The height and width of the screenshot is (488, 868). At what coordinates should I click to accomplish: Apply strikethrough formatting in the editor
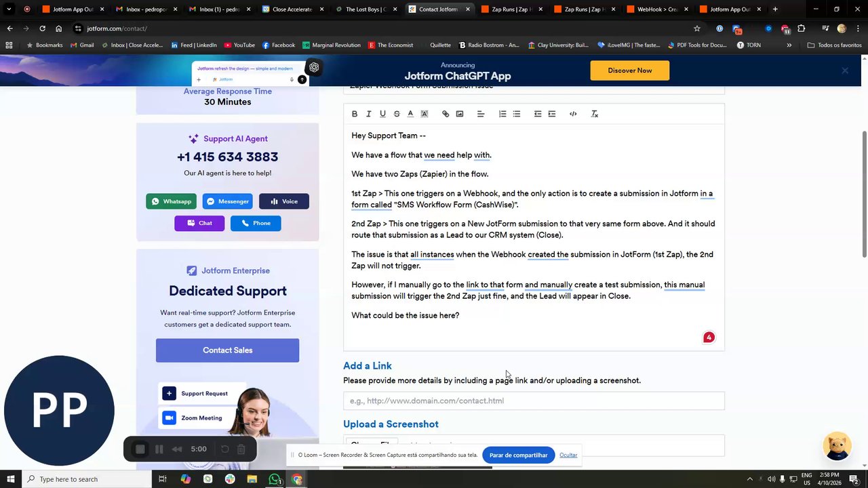[397, 114]
